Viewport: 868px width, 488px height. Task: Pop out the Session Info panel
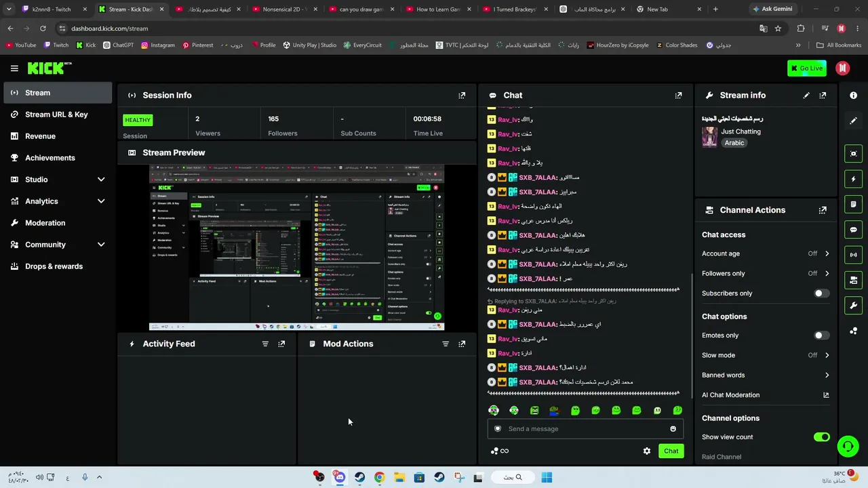pos(462,96)
